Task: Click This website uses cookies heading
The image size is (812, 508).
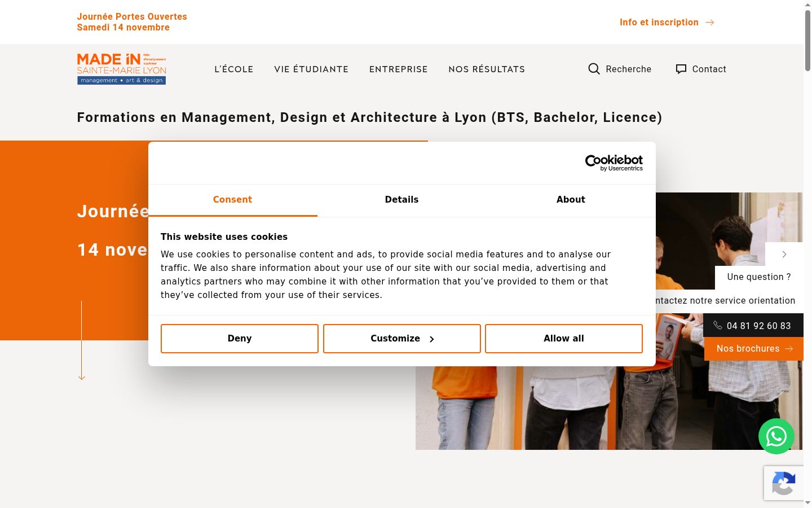Action: pos(224,237)
